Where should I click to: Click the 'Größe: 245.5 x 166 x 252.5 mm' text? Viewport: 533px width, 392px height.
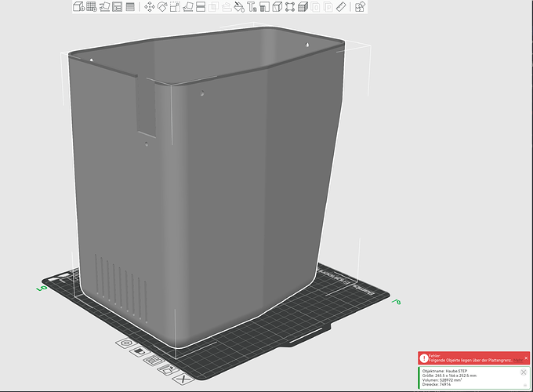[x=449, y=376]
